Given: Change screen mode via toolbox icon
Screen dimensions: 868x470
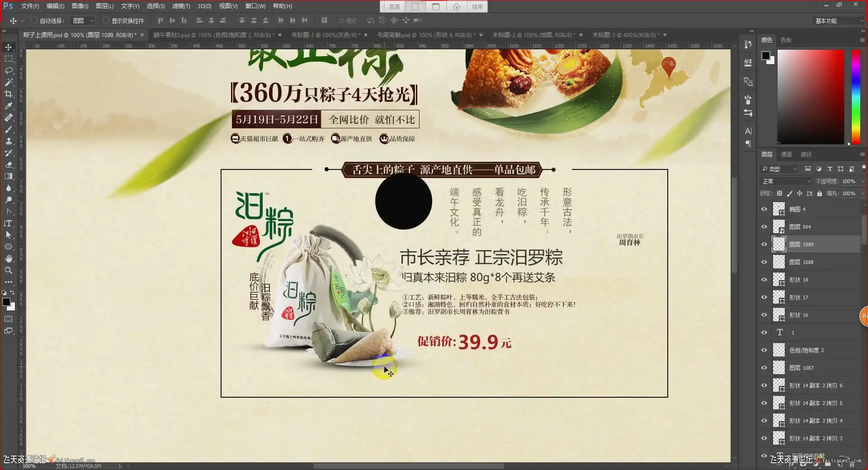Looking at the screenshot, I should point(9,331).
